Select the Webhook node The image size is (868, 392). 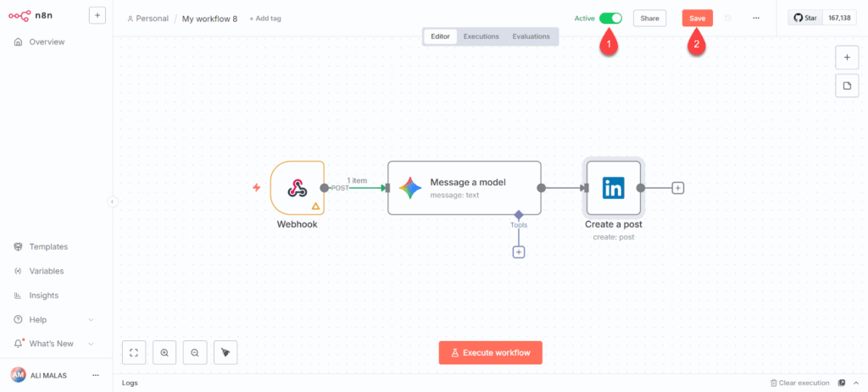click(298, 188)
